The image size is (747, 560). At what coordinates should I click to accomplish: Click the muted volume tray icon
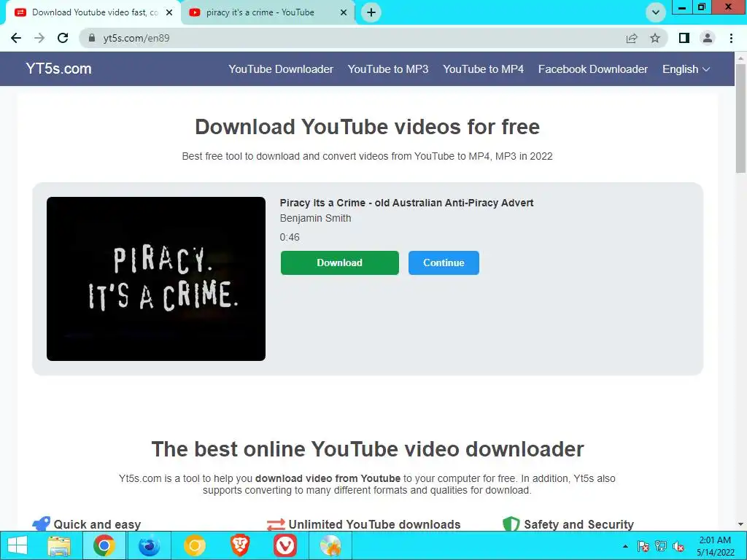pos(678,546)
